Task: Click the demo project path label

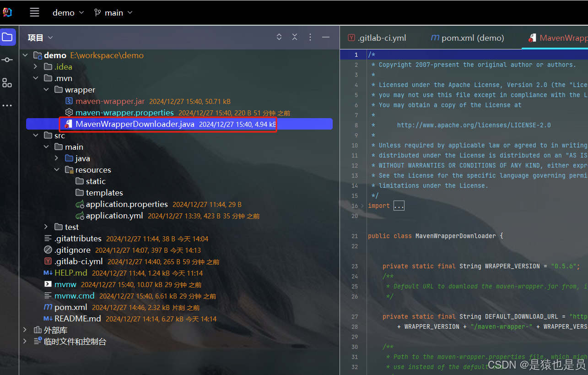Action: pyautogui.click(x=107, y=55)
